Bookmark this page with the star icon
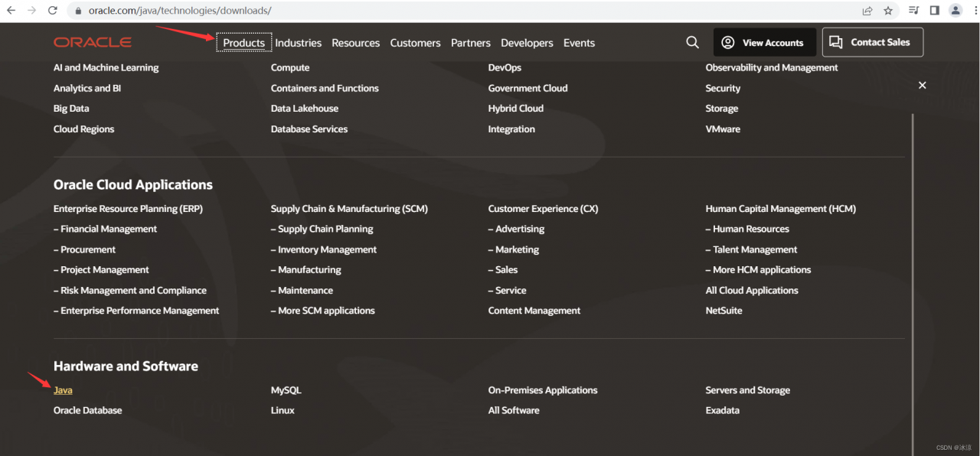The image size is (980, 456). click(888, 11)
